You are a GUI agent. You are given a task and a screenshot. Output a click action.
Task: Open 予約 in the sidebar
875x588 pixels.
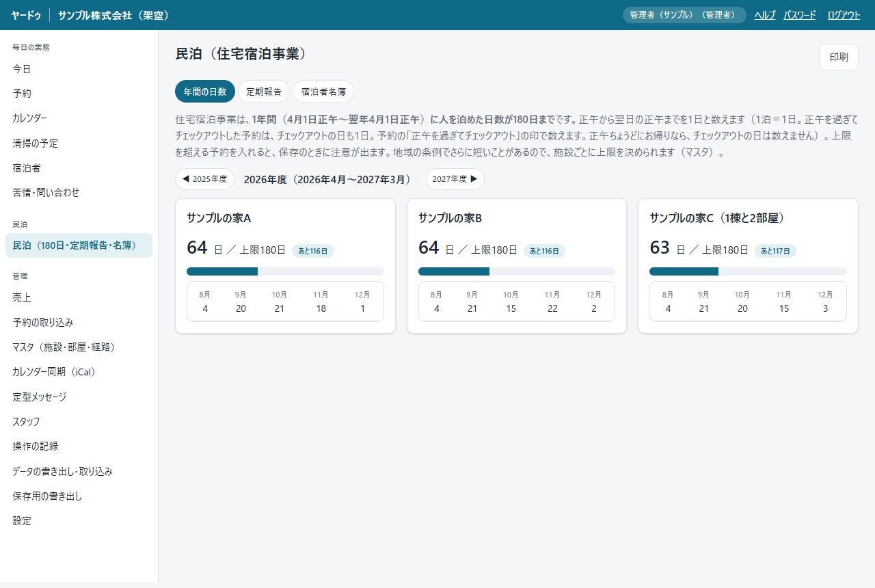coord(79,94)
